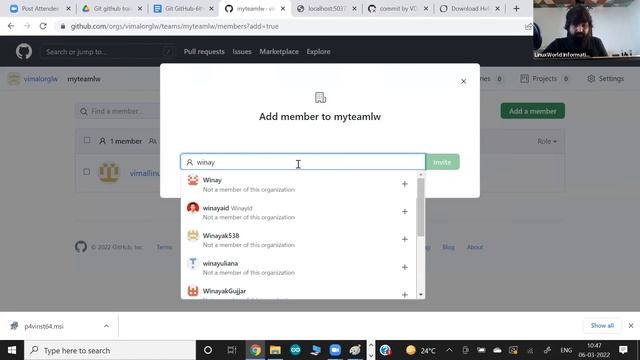
Task: Click the Add a member button
Action: [533, 111]
